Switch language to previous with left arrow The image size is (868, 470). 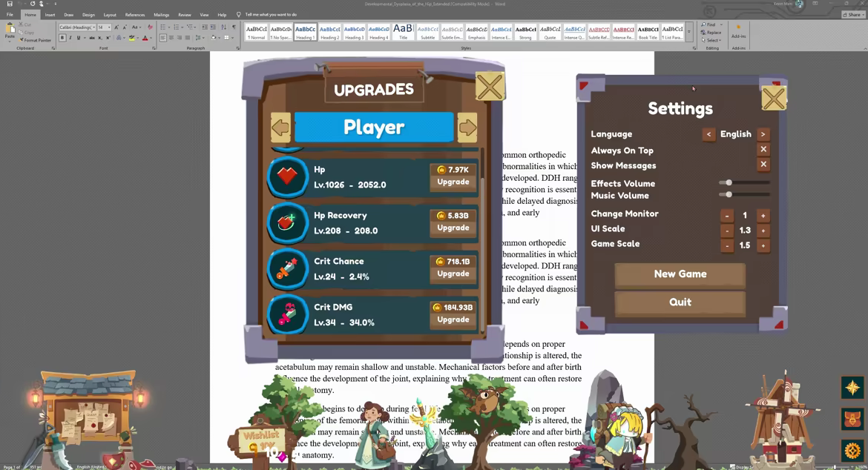[x=708, y=134]
